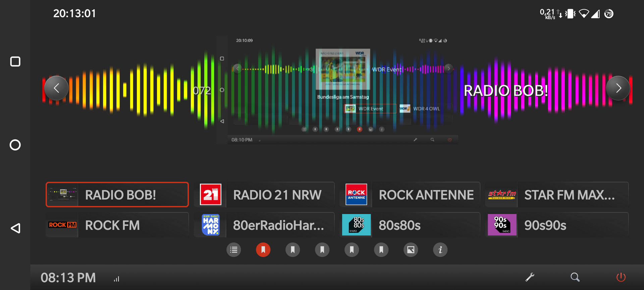Toggle the red power button
This screenshot has width=644, height=290.
click(621, 277)
